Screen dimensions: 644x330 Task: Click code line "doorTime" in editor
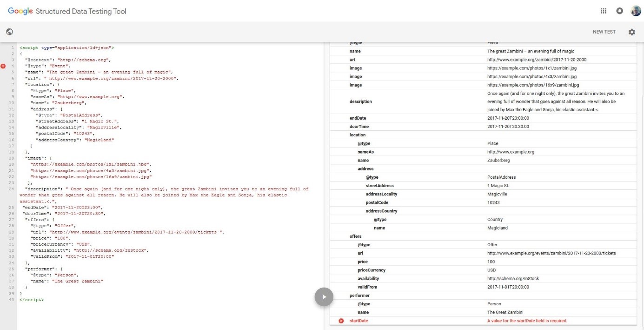coord(64,213)
